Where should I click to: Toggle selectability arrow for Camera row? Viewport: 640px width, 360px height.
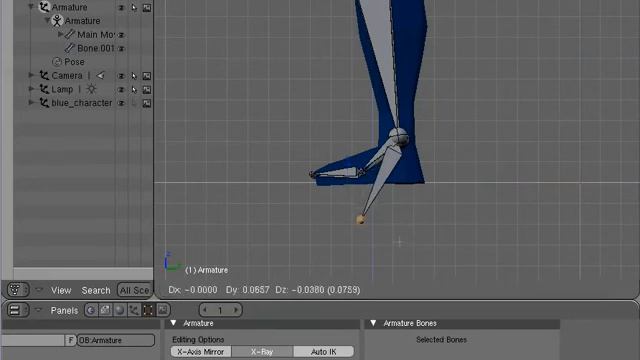coord(134,76)
